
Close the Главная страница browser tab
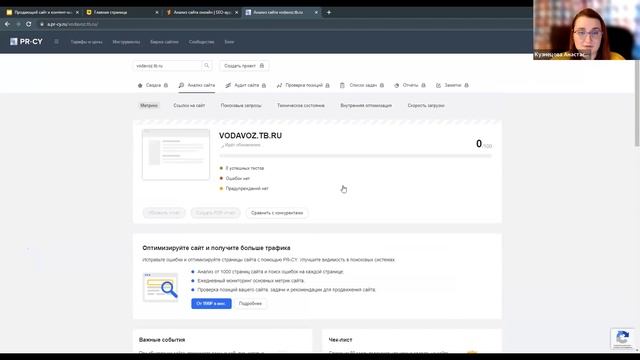157,12
